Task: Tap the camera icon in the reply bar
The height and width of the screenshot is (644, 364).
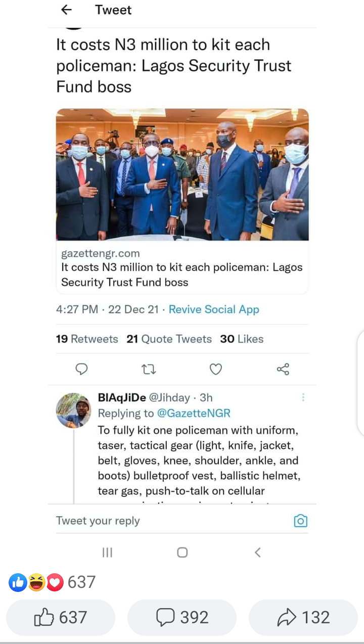Action: pos(300,521)
